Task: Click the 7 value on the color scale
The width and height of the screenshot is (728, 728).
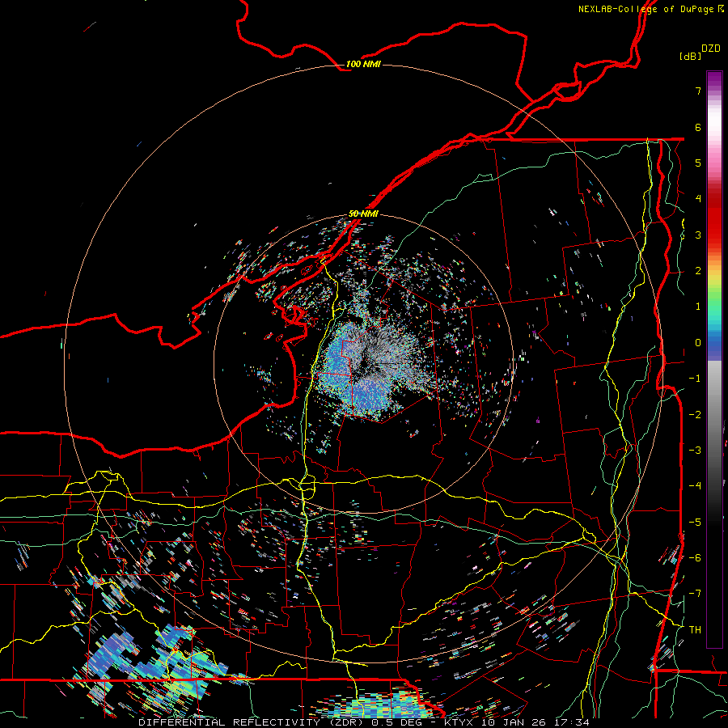Action: point(698,91)
